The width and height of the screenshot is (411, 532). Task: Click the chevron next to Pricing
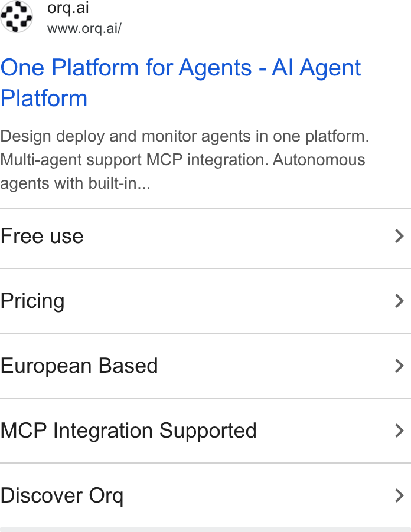tap(399, 301)
